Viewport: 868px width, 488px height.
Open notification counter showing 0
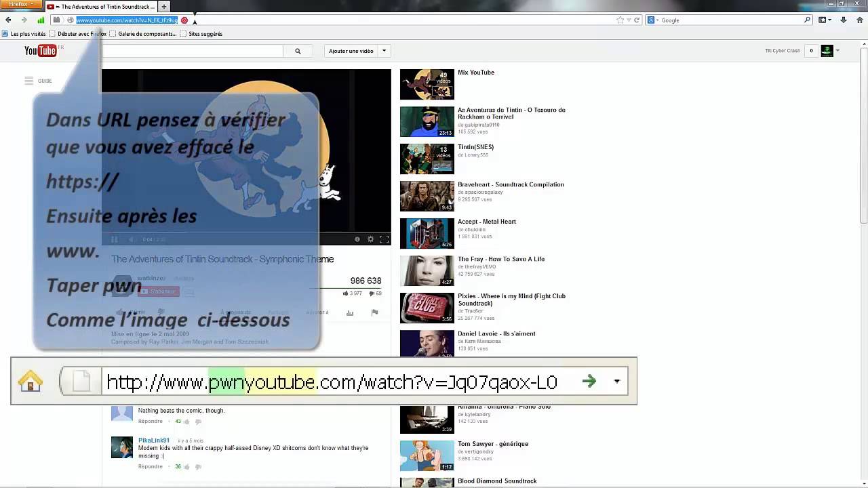click(x=811, y=51)
